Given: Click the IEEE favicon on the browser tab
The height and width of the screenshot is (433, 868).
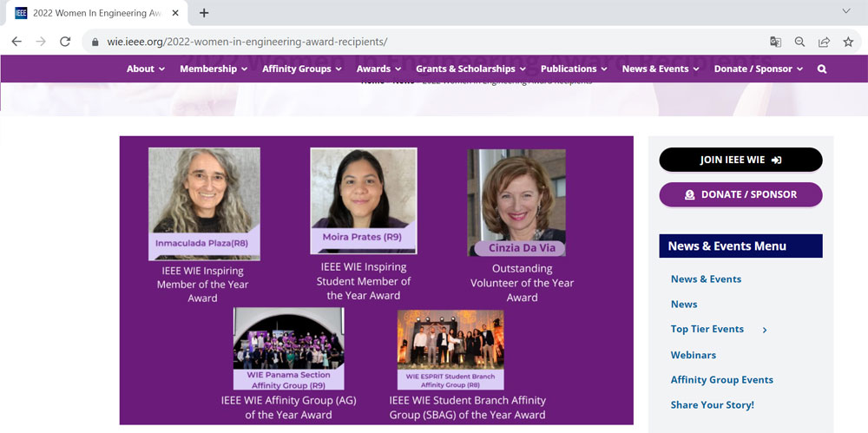Looking at the screenshot, I should click(x=21, y=13).
